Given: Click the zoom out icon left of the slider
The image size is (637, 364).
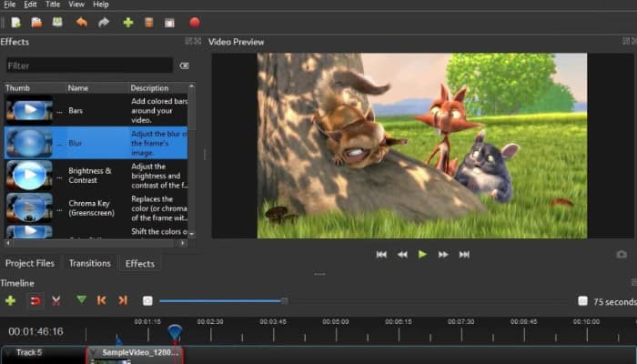Looking at the screenshot, I should point(147,300).
